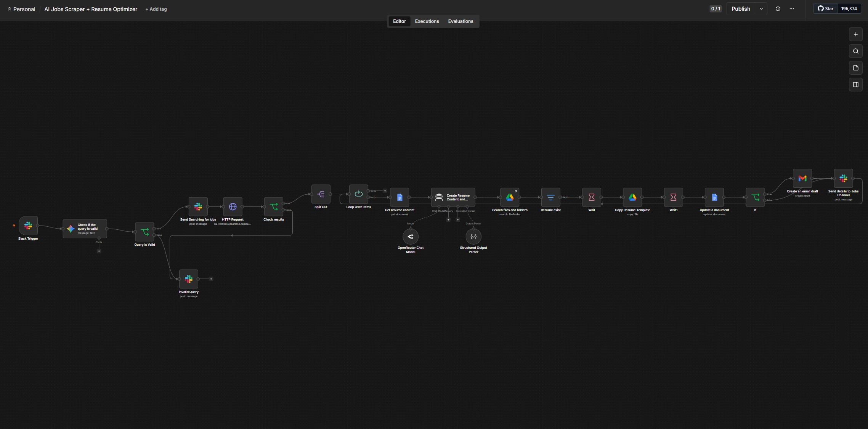
Task: Click the add node plus button
Action: pos(856,34)
